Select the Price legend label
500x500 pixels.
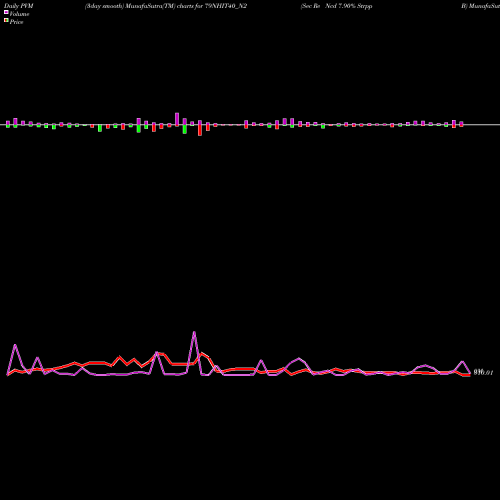(16, 22)
